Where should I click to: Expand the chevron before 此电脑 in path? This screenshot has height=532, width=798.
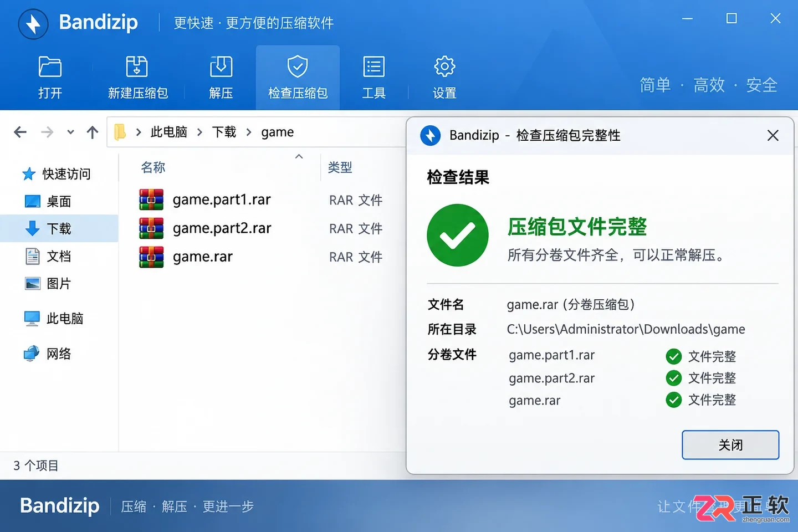click(139, 132)
